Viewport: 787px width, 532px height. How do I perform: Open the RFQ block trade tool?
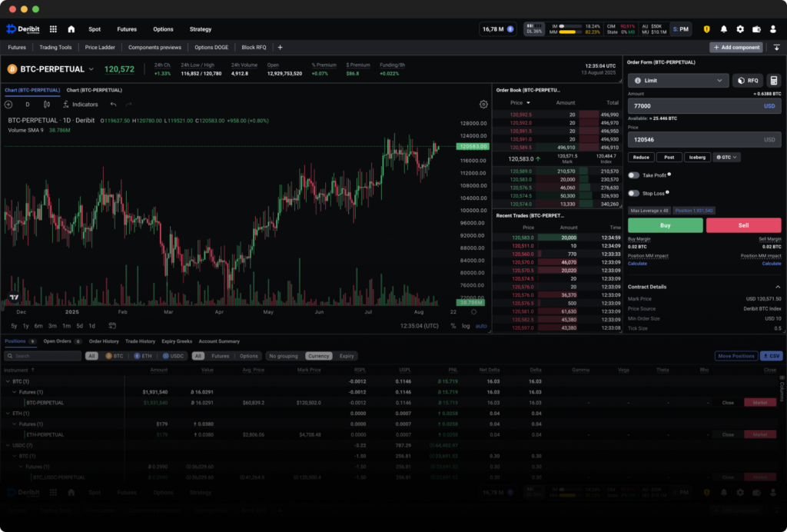(748, 80)
